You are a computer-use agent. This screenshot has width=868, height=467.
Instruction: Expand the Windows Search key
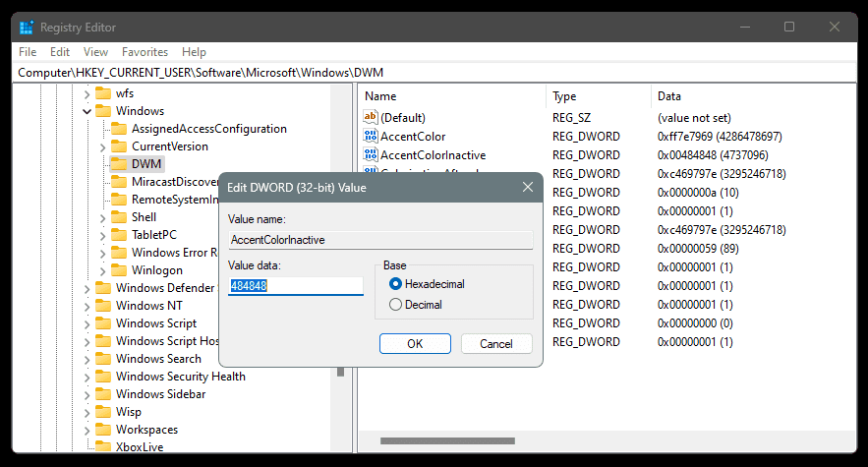coord(87,360)
